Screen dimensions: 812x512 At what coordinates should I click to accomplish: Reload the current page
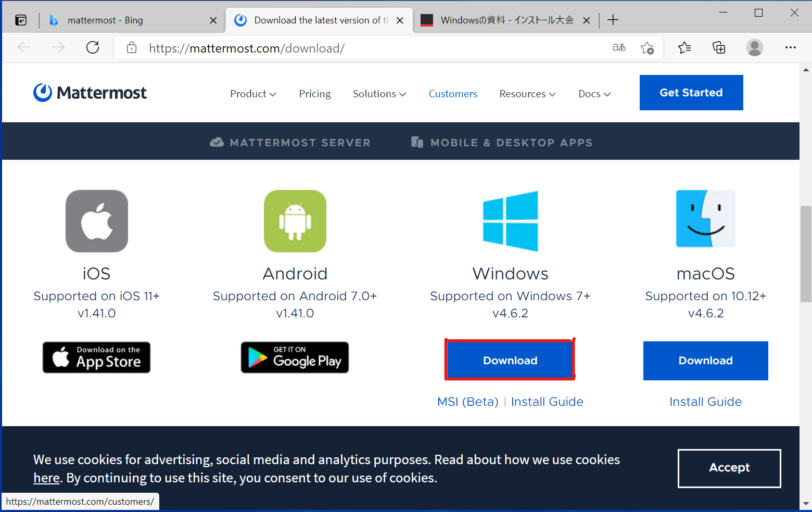[x=93, y=48]
